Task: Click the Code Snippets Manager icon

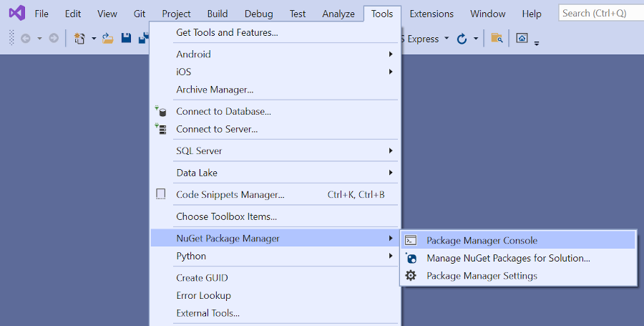Action: [160, 194]
